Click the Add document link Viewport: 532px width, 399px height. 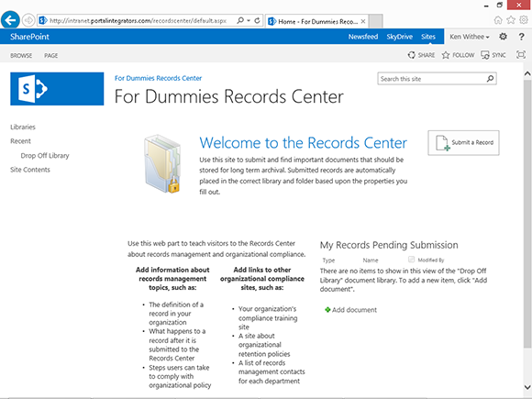click(x=354, y=310)
